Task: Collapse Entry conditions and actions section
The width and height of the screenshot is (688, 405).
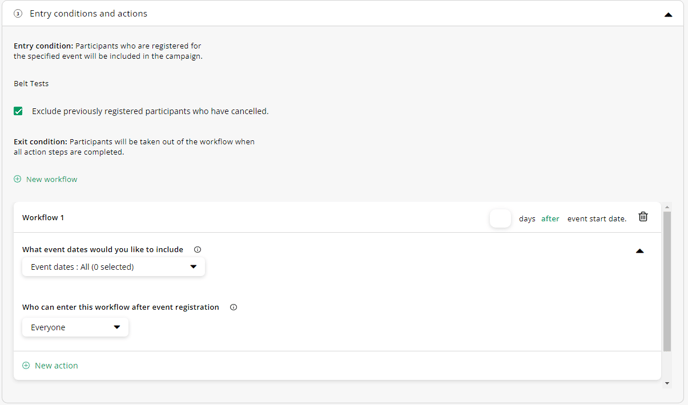Action: point(668,14)
